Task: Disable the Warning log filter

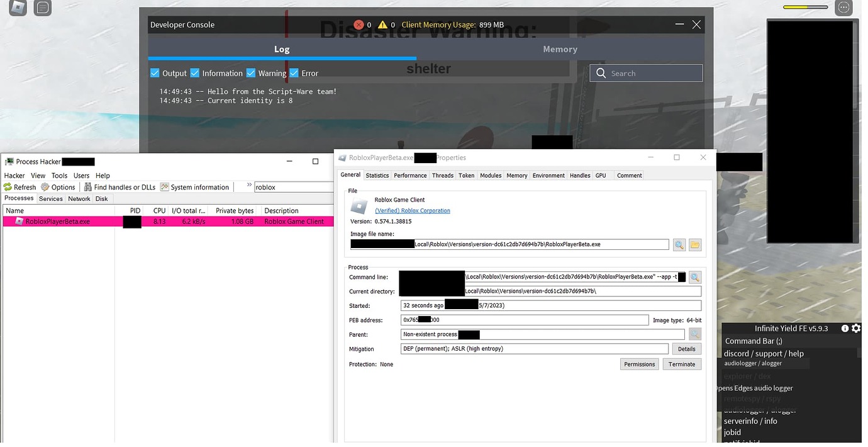Action: coord(251,73)
